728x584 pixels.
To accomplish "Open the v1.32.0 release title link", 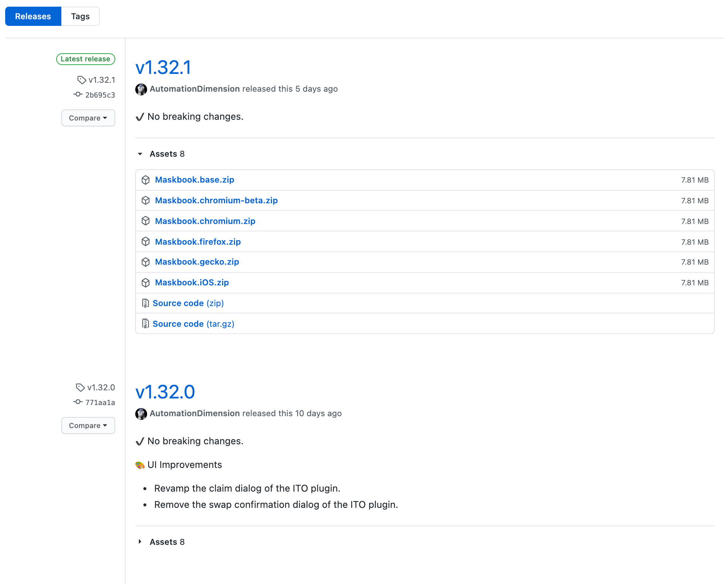I will tap(165, 392).
